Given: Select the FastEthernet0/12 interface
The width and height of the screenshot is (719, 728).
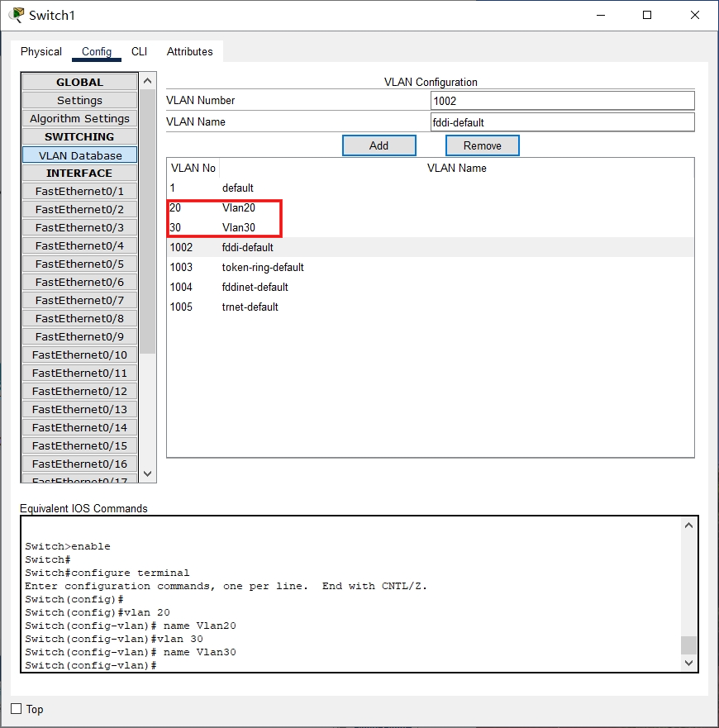Looking at the screenshot, I should [x=79, y=392].
